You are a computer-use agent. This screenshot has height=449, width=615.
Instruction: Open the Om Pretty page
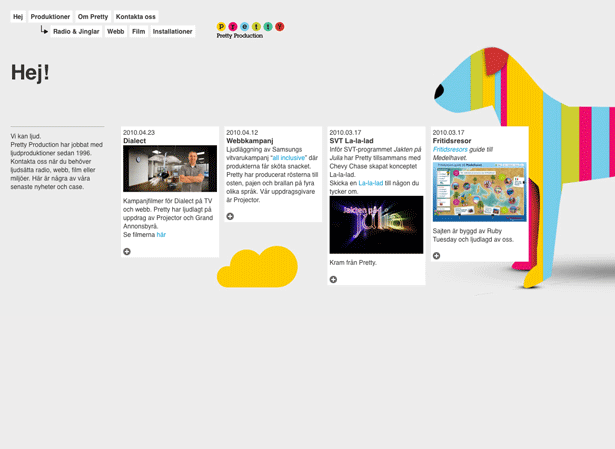pos(93,17)
